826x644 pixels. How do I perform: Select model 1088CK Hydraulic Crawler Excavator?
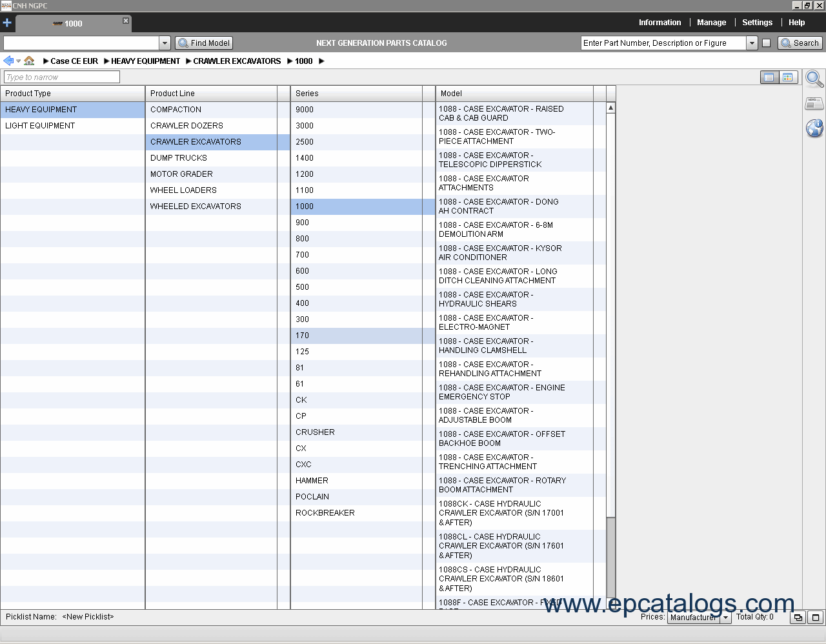[521, 513]
